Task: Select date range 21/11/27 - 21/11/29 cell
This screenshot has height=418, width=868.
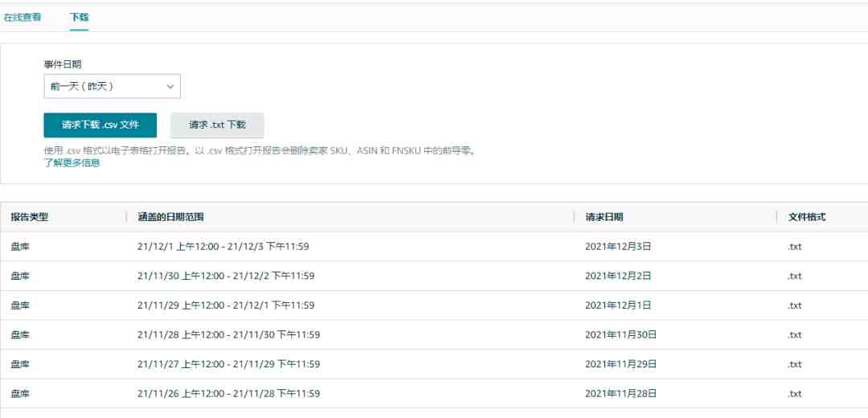Action: (x=228, y=364)
